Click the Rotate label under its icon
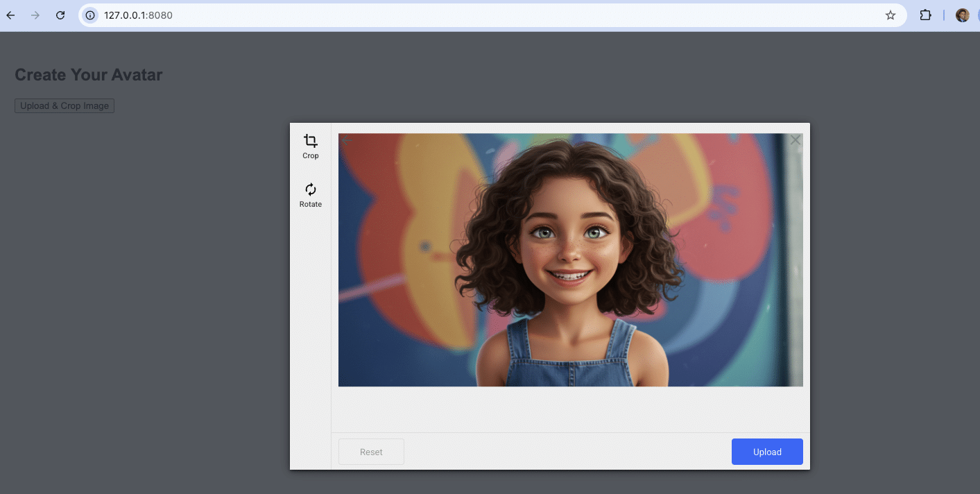 tap(310, 203)
